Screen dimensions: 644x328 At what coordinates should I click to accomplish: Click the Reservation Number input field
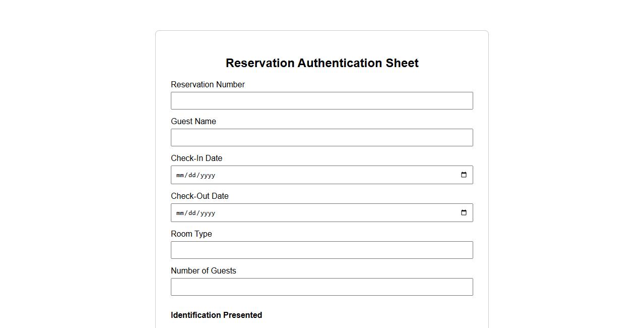click(321, 101)
